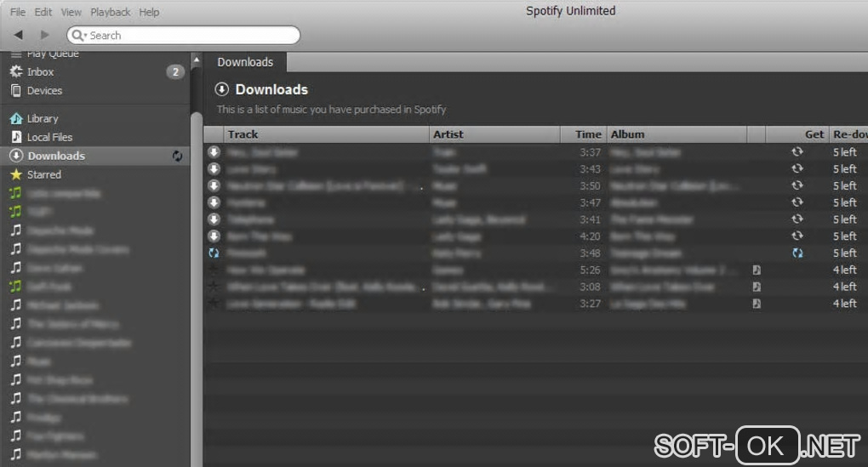Open Devices in the sidebar
This screenshot has height=467, width=868.
point(44,91)
